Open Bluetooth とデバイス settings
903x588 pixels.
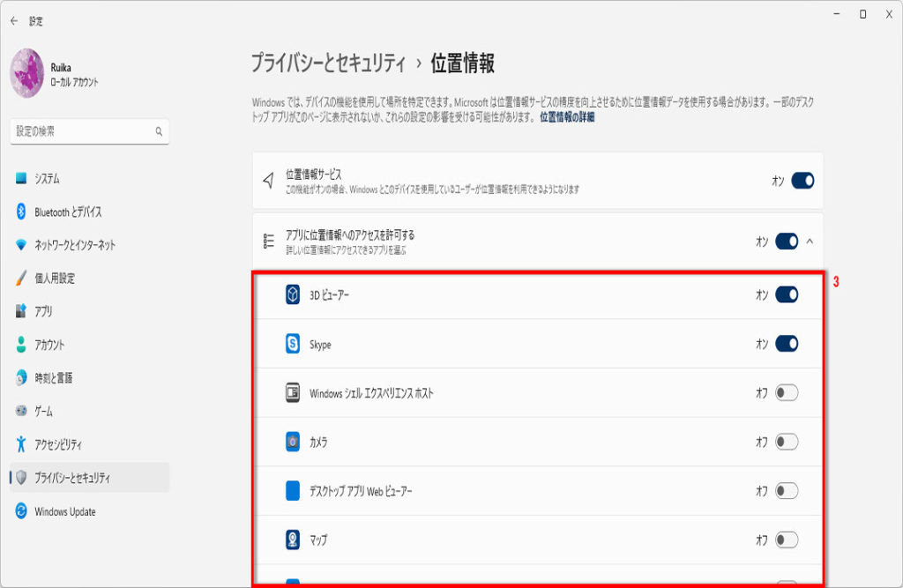click(68, 212)
